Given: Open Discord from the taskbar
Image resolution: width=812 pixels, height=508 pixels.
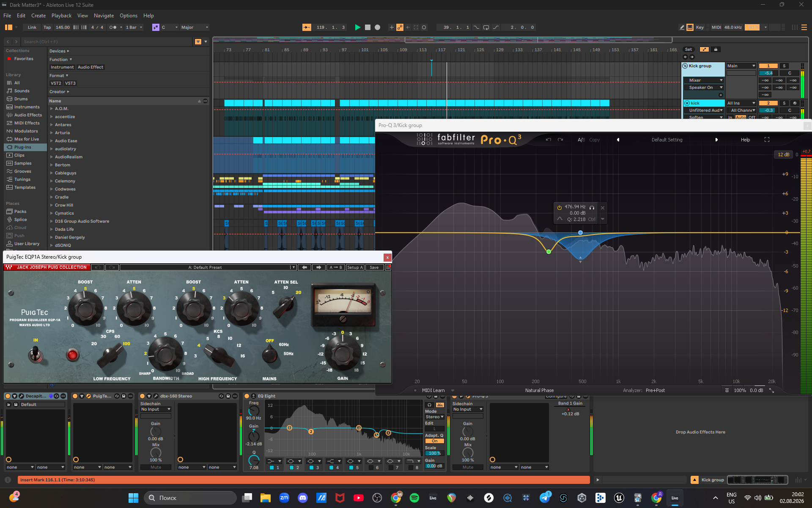Looking at the screenshot, I should click(x=303, y=498).
